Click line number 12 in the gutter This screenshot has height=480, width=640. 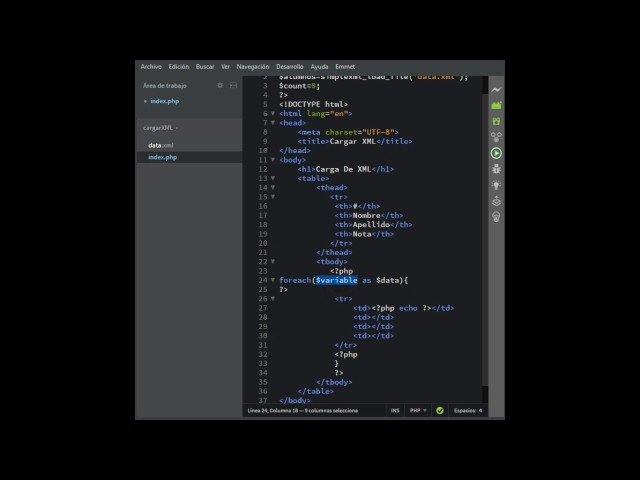pos(263,169)
